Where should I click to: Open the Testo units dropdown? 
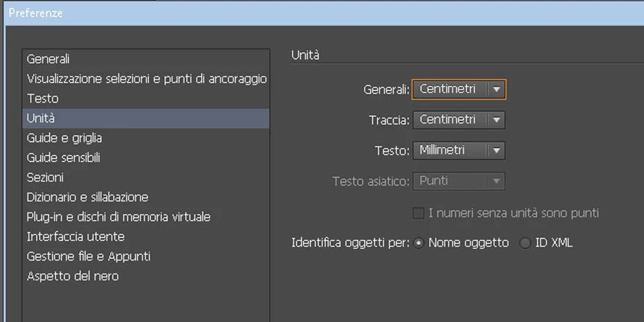459,151
